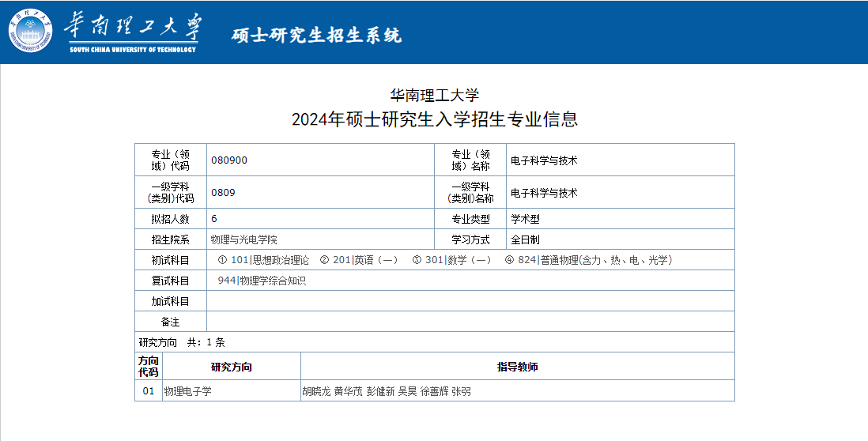The width and height of the screenshot is (868, 441).
Task: Select the 全日制 study mode value
Action: click(525, 239)
